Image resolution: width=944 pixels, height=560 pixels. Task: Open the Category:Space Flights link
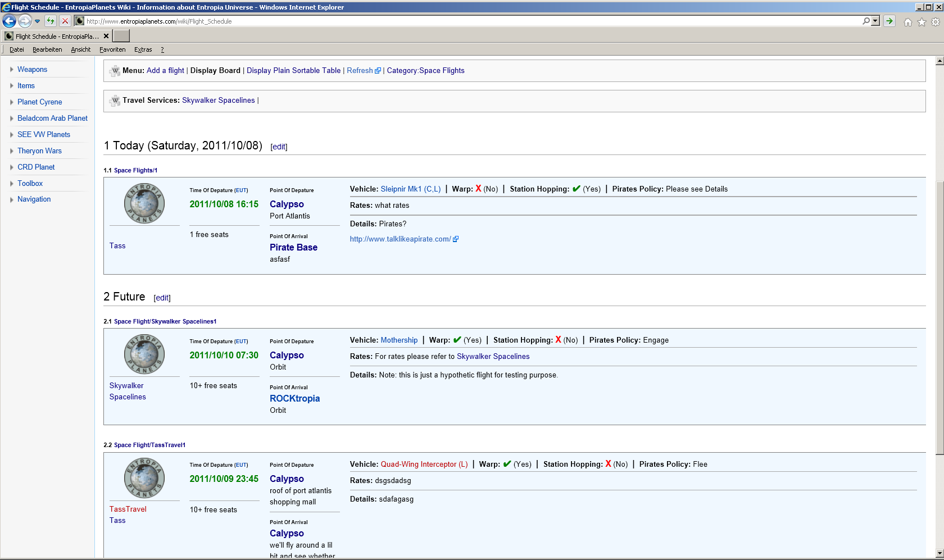point(425,71)
